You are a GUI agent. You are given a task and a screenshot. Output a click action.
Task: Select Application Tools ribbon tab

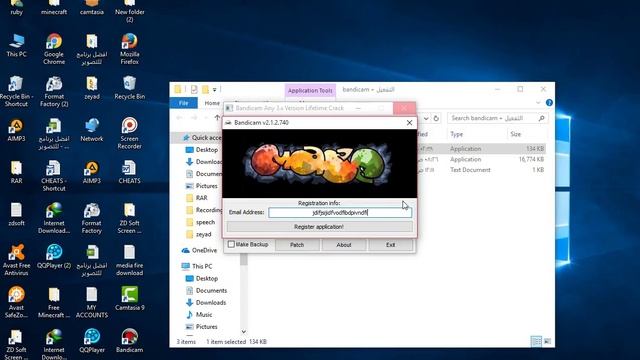(x=310, y=91)
